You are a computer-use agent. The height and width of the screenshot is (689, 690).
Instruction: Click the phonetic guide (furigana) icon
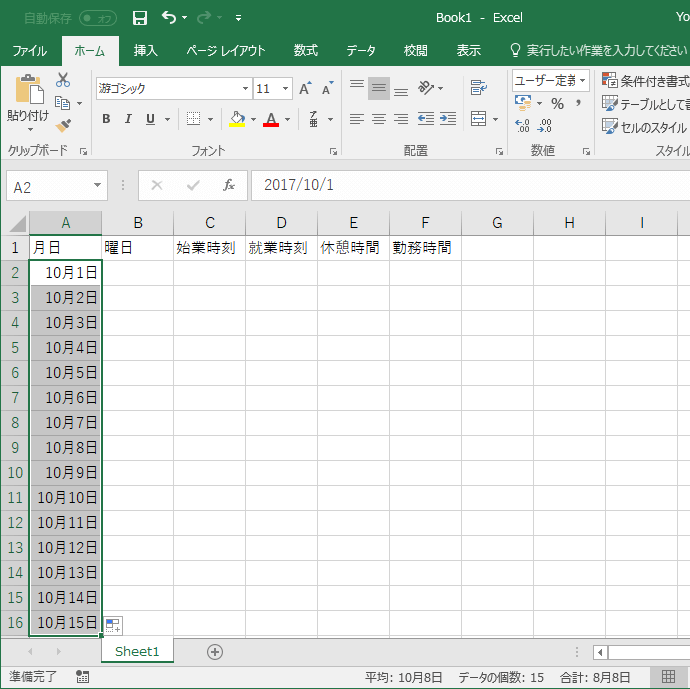click(313, 119)
